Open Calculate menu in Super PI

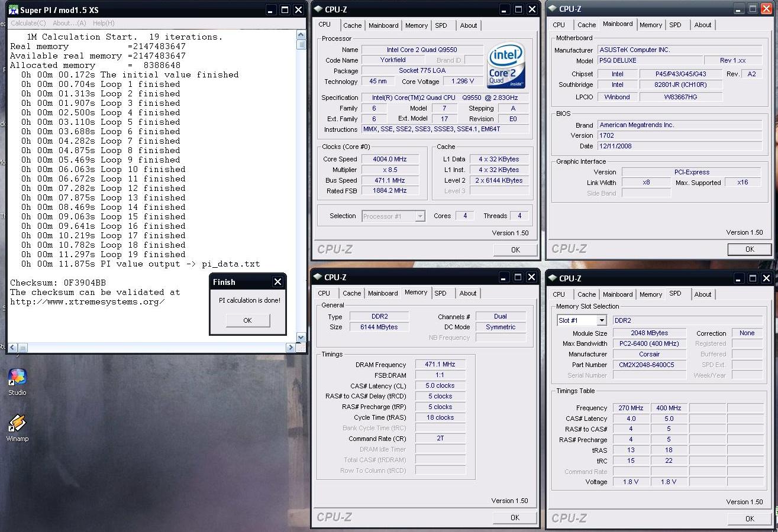click(x=28, y=23)
